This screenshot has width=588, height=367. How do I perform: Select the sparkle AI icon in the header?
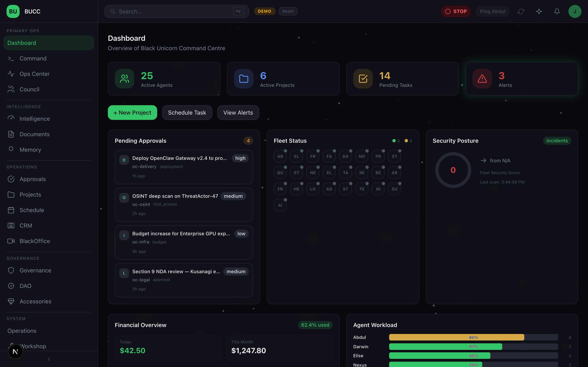coord(539,11)
